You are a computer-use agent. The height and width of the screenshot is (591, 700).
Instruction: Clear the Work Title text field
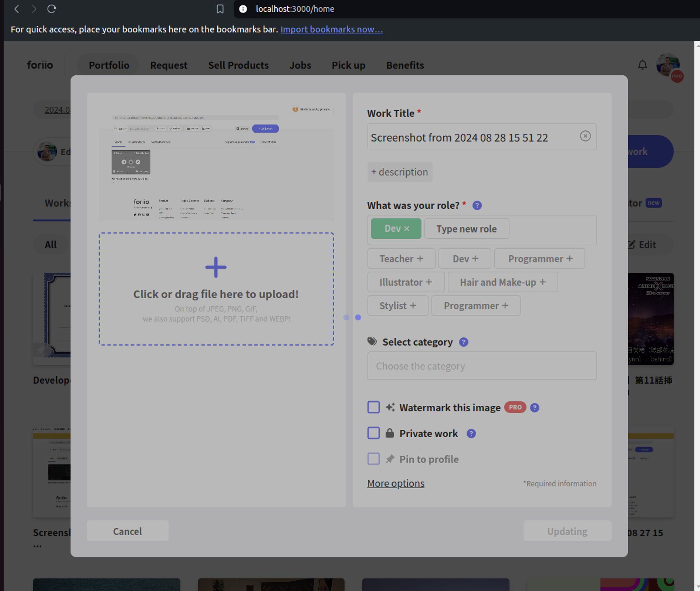click(x=585, y=136)
